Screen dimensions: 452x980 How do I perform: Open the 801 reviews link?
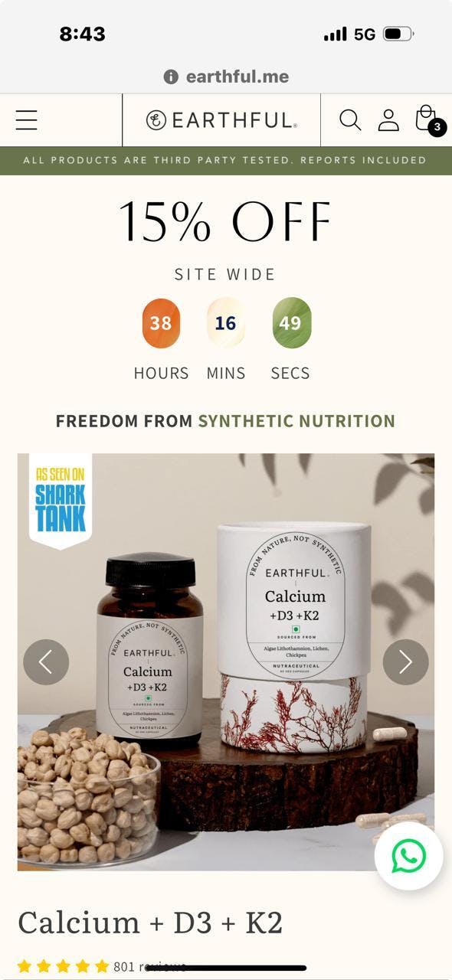tap(149, 966)
